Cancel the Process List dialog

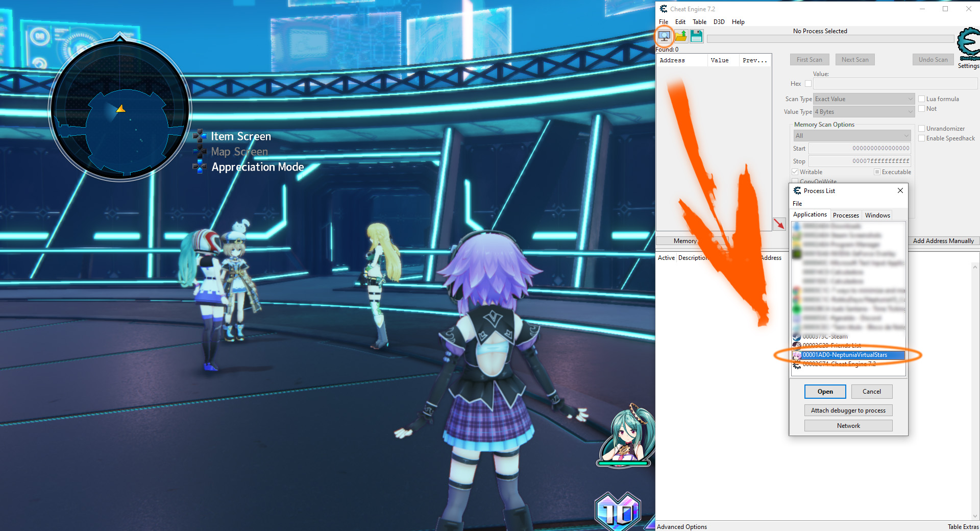click(872, 392)
